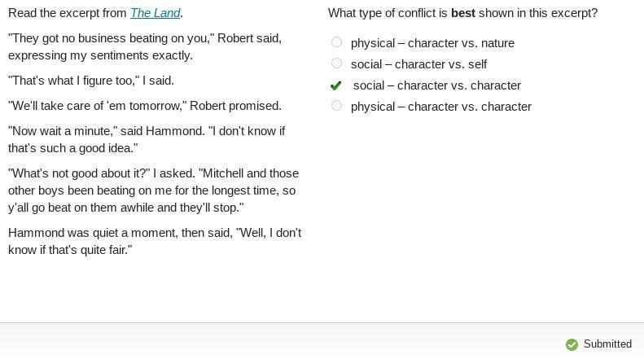The image size is (644, 359).
Task: Click the green Submitted check icon
Action: (x=572, y=344)
